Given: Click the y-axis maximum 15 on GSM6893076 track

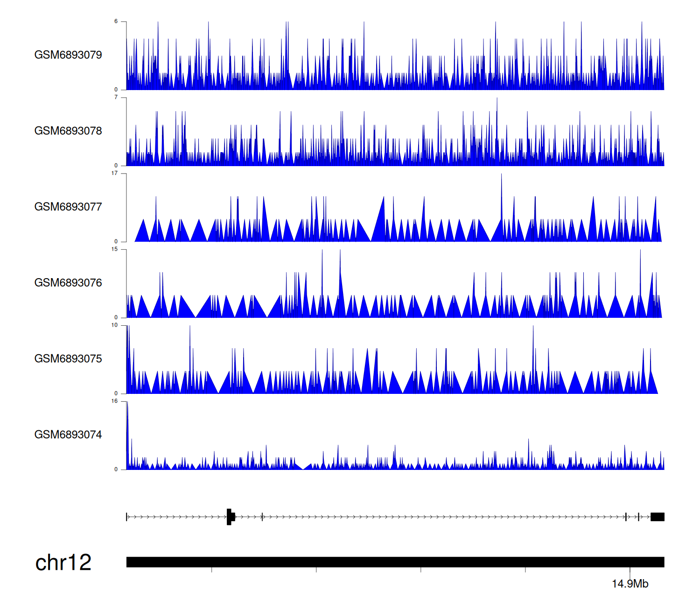Looking at the screenshot, I should (x=114, y=250).
